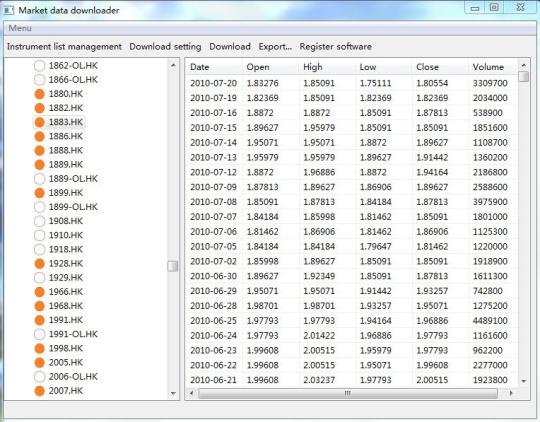540x422 pixels.
Task: Toggle the orange circle next to 1880.HK
Action: point(40,94)
